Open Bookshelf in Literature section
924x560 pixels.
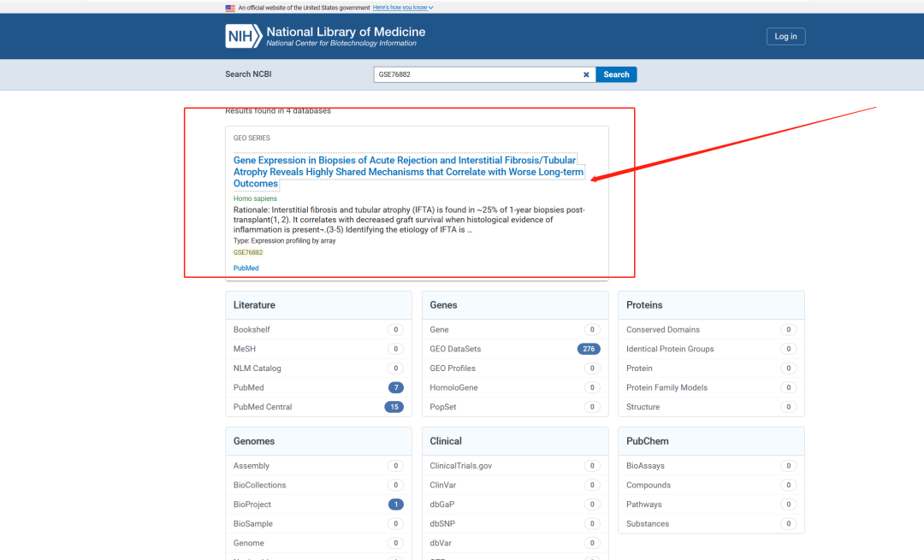[318, 330]
